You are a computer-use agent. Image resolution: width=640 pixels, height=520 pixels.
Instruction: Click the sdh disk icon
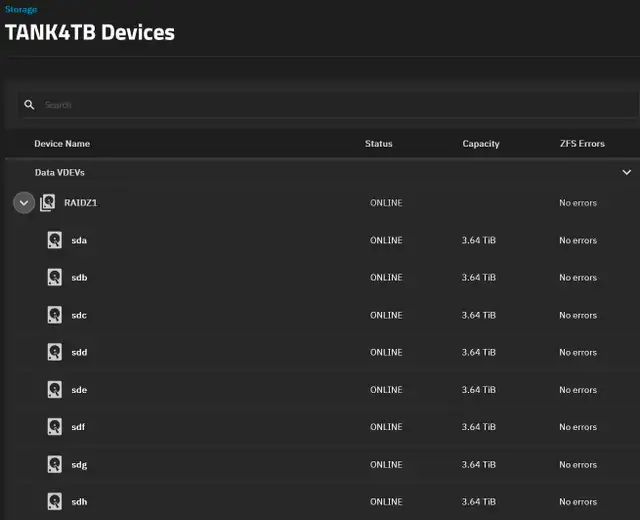54,501
